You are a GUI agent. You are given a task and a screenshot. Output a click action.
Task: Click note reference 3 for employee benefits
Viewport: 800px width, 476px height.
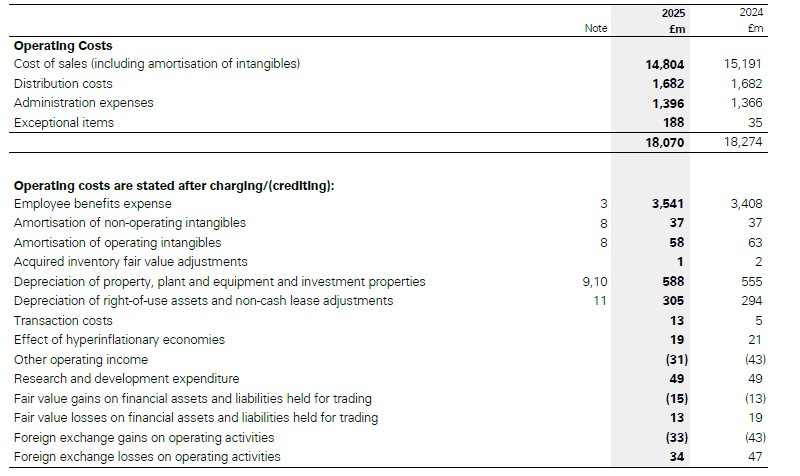(603, 204)
